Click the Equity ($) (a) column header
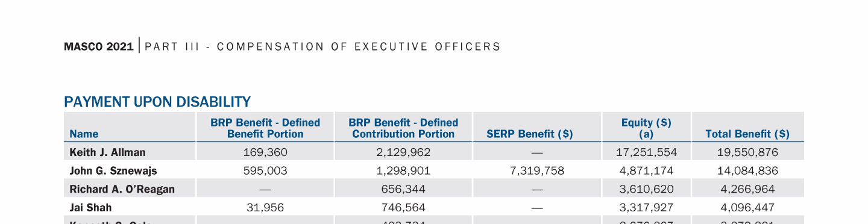The image size is (868, 224). point(646,128)
